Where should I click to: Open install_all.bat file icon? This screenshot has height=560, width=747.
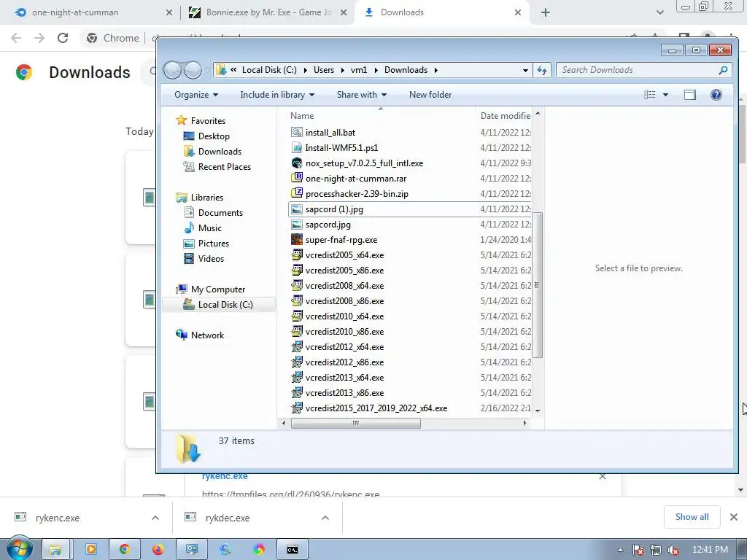297,133
